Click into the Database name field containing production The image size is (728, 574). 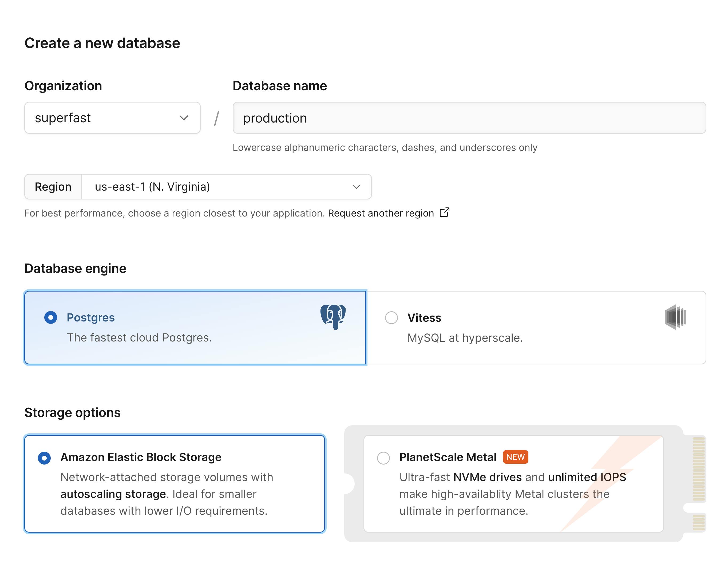point(469,118)
